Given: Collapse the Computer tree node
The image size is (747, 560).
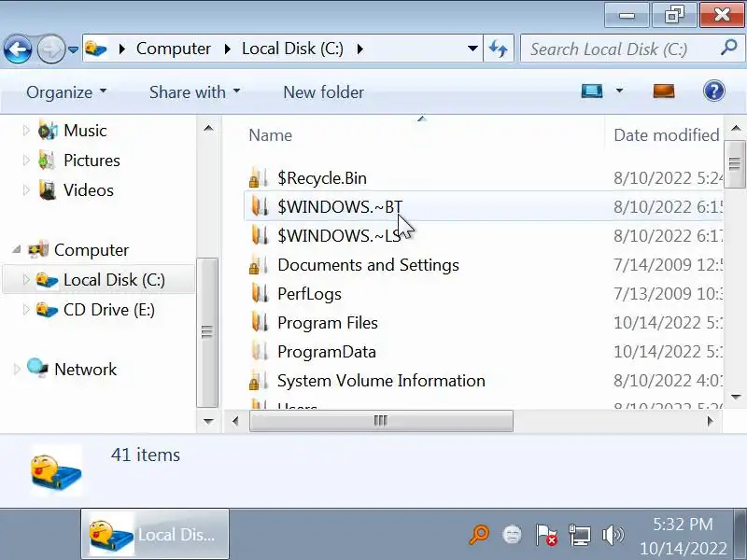Looking at the screenshot, I should [x=17, y=249].
